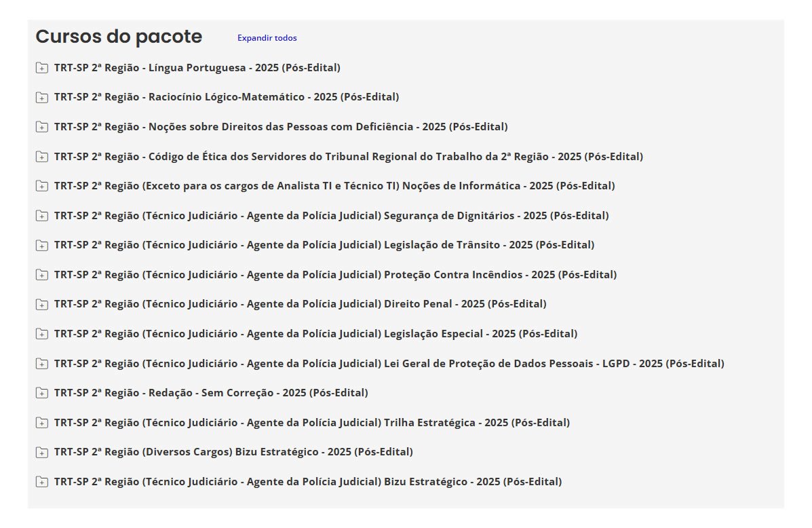Viewport: 812px width, 528px height.
Task: Click the Cursos do pacote heading
Action: (x=119, y=37)
